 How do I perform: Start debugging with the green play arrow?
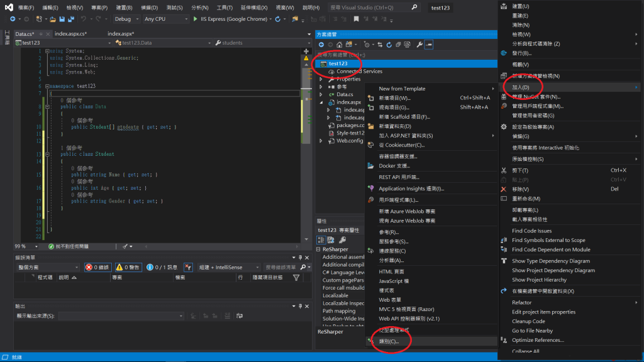coord(196,19)
